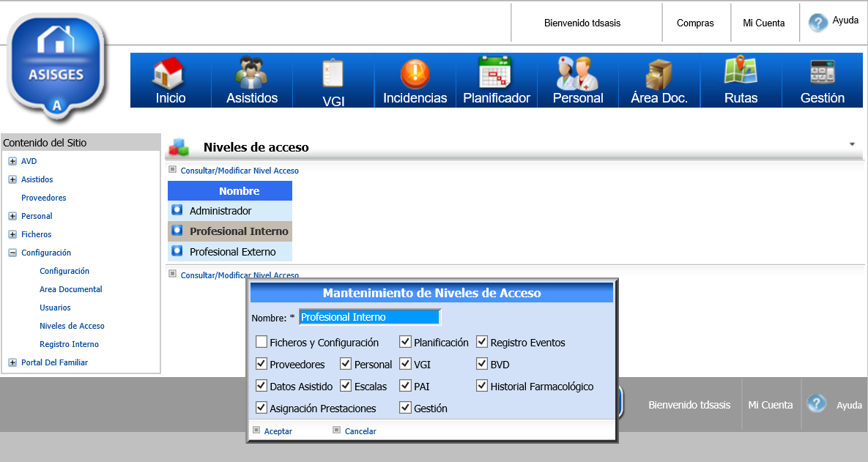Uncheck the Historial Farmacológico checkbox

coord(482,386)
